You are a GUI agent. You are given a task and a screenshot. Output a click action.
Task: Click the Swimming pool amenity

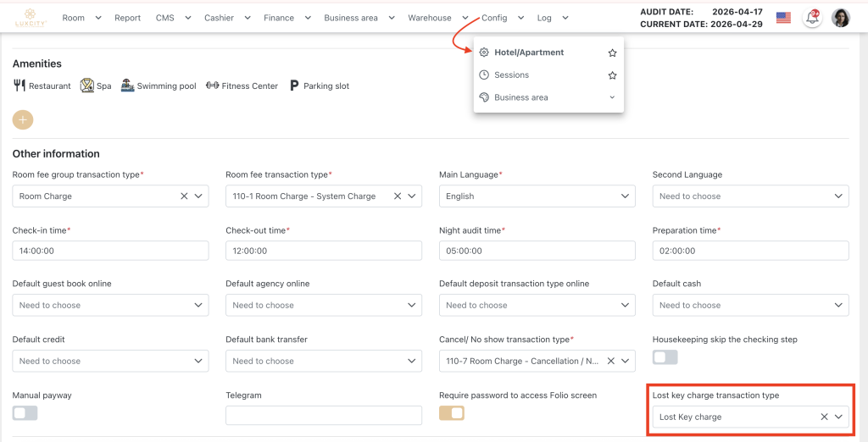pos(159,86)
